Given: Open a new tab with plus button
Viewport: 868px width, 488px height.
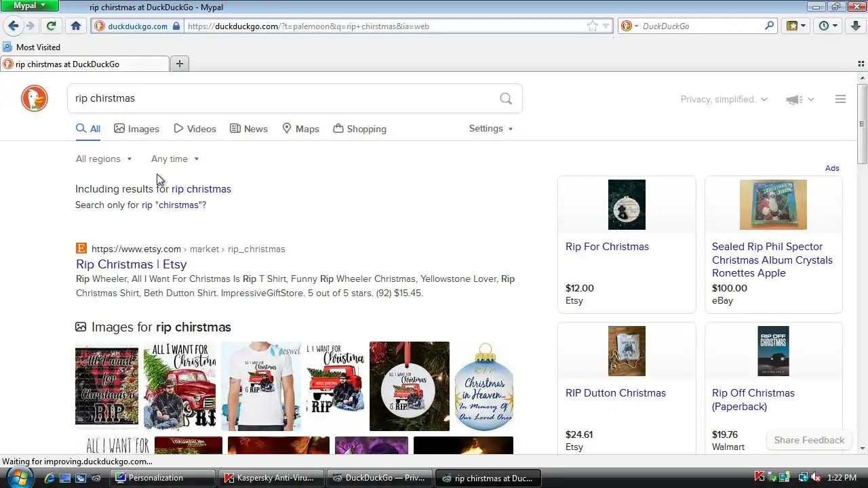Looking at the screenshot, I should (x=180, y=64).
